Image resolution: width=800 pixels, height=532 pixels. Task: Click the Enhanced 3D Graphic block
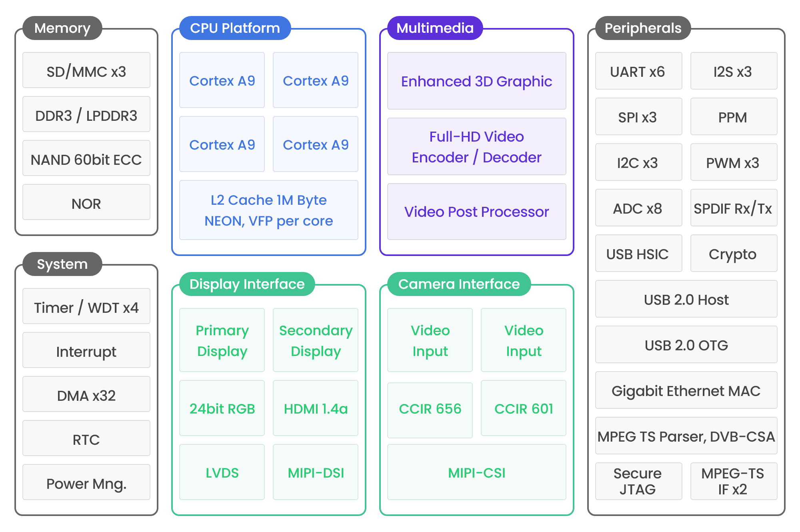pyautogui.click(x=477, y=81)
